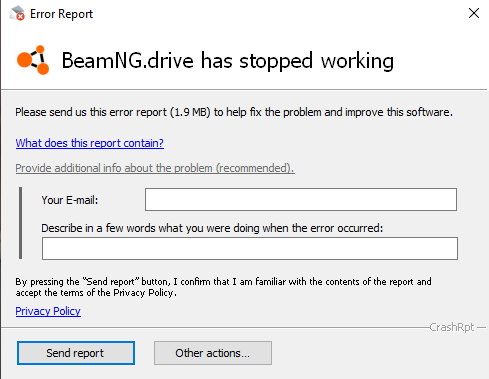The height and width of the screenshot is (379, 489).
Task: Click the 'Describe in a few words' label
Action: tap(212, 228)
